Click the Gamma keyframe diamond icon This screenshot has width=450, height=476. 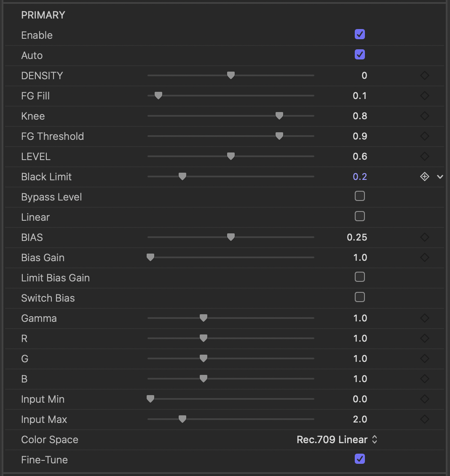(425, 318)
